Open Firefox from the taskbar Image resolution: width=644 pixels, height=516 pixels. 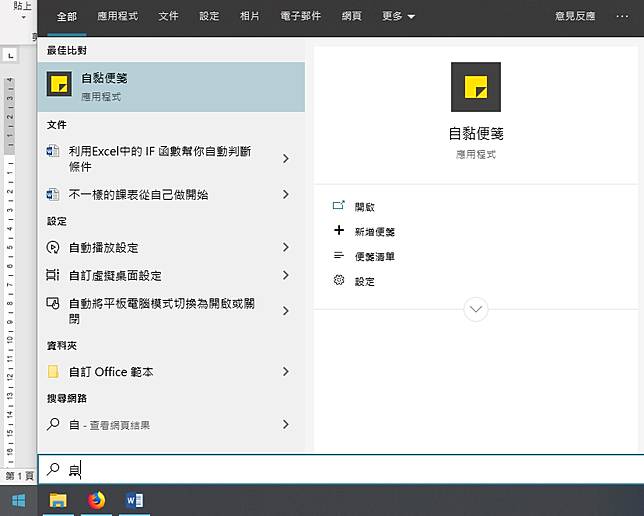tap(97, 500)
